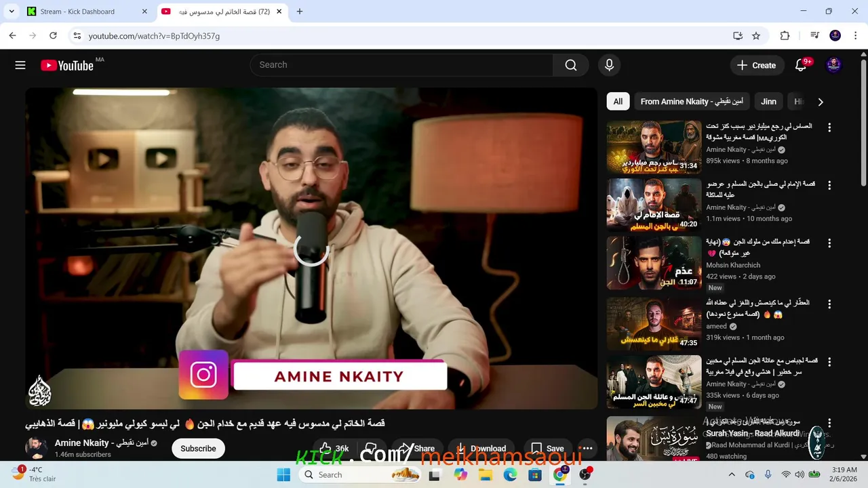
Task: Click the address bar URL
Action: [154, 36]
